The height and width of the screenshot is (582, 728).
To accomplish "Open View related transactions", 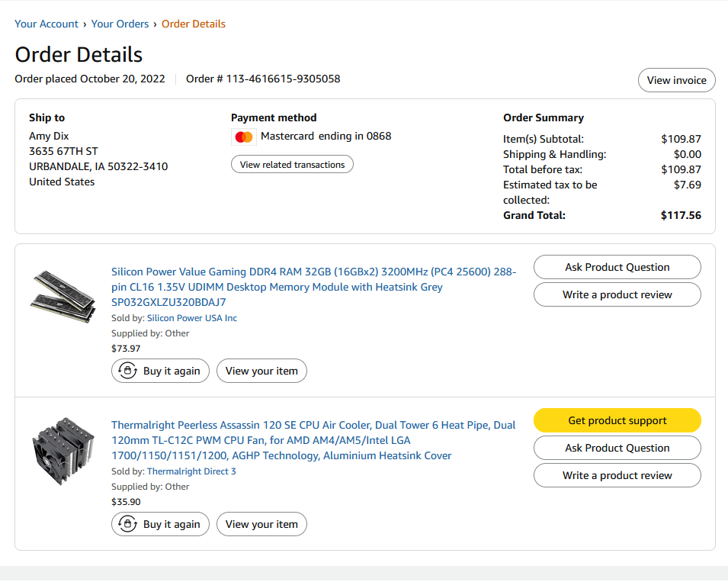I will (x=292, y=164).
